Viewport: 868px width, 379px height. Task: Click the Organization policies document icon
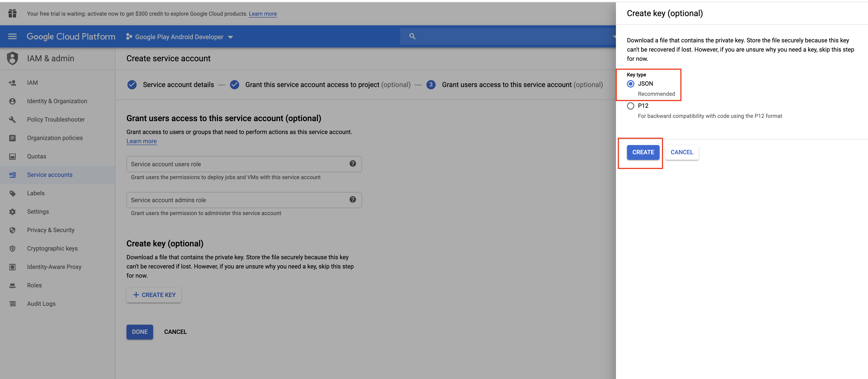pyautogui.click(x=12, y=138)
